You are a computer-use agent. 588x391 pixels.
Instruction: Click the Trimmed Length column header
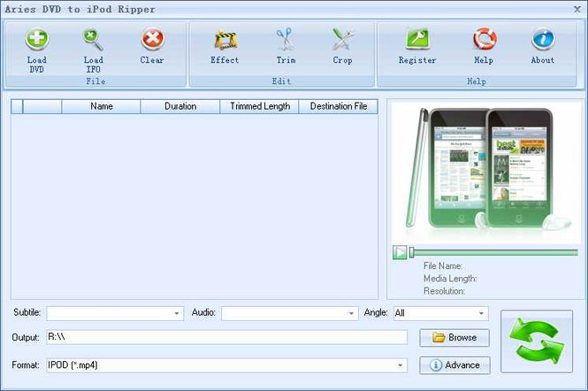pyautogui.click(x=259, y=106)
